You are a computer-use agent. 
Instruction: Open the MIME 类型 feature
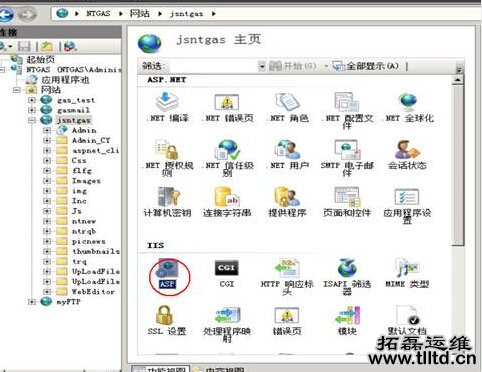click(x=408, y=273)
